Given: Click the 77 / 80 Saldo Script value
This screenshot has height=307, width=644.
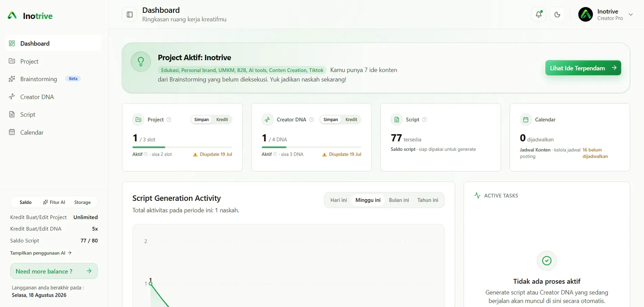Looking at the screenshot, I should (89, 241).
